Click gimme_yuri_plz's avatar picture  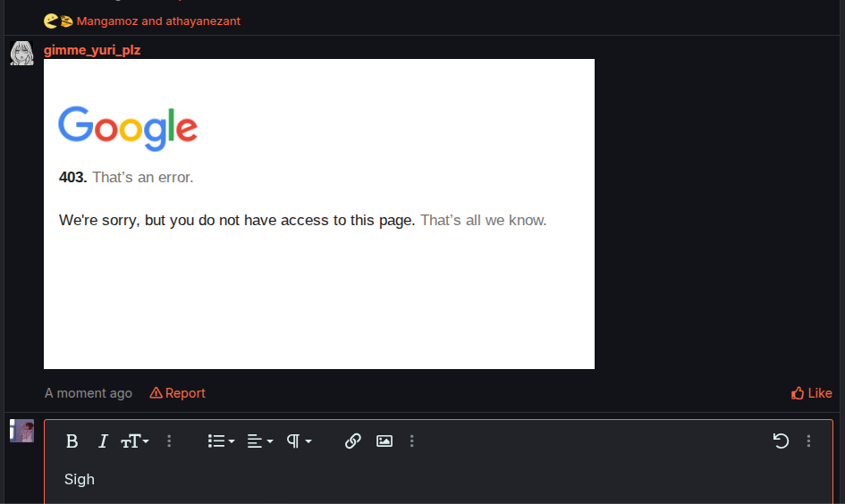(x=21, y=54)
